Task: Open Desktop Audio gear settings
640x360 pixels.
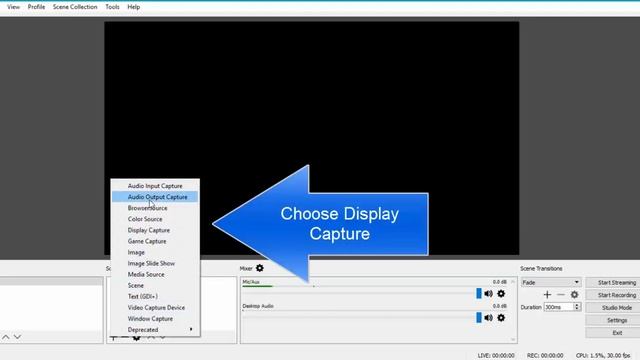Action: pyautogui.click(x=501, y=318)
